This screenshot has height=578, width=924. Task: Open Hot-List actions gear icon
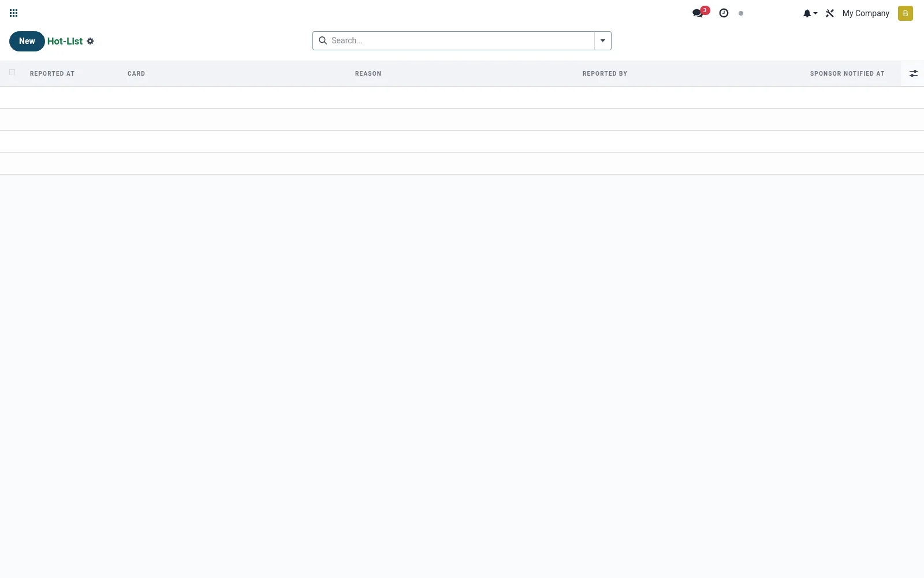coord(90,41)
